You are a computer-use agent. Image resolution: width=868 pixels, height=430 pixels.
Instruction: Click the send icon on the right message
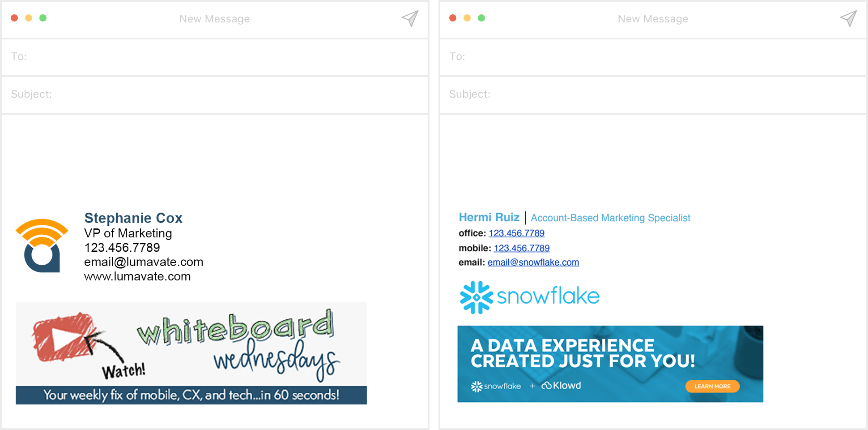[x=847, y=19]
